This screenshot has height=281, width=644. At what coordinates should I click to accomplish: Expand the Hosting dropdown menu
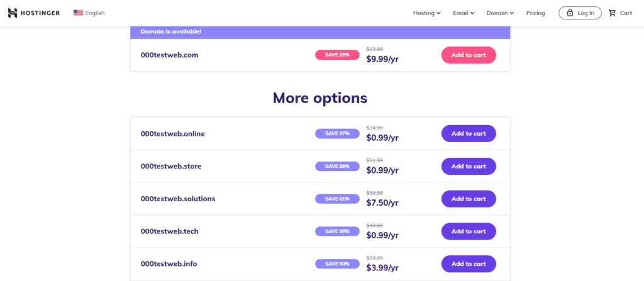point(427,13)
